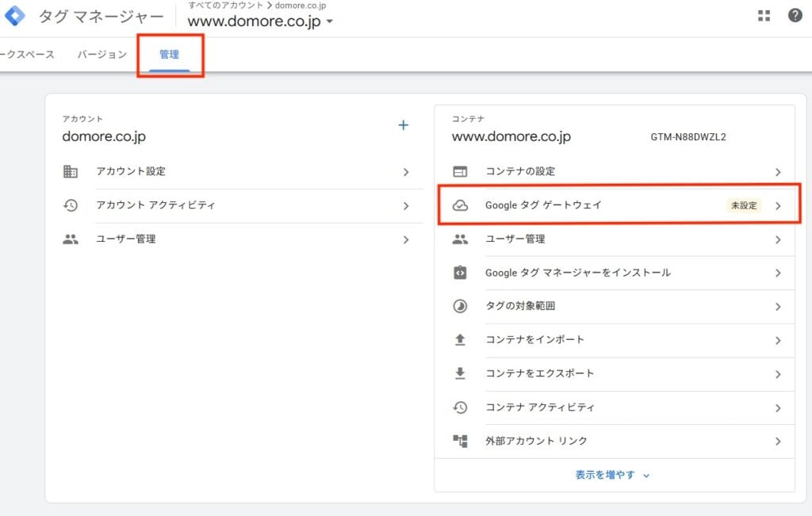
Task: Click the chevron on 外部アカウント リンク row
Action: [x=778, y=441]
